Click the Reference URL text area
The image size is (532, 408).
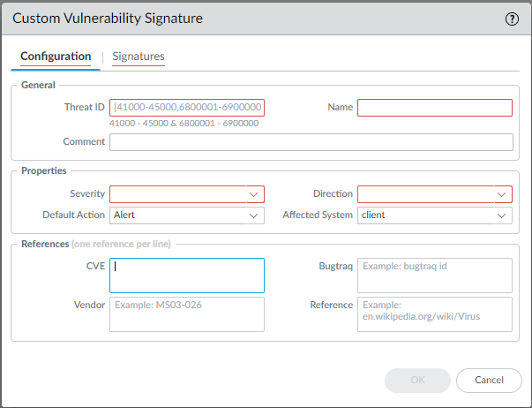click(x=434, y=314)
